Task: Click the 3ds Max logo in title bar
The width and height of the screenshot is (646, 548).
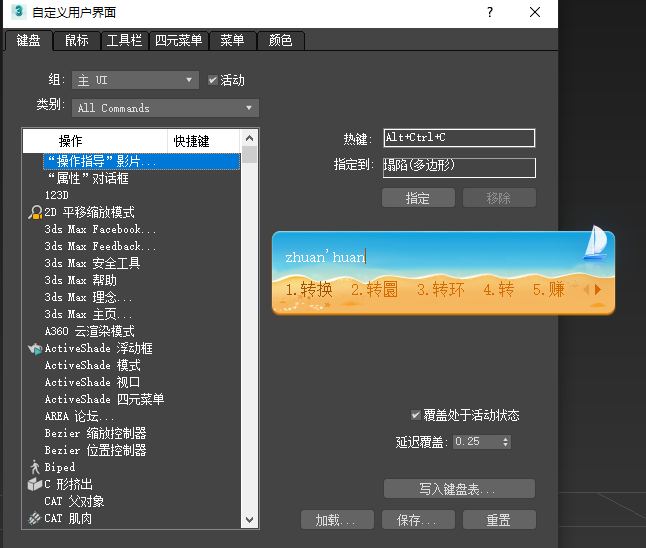Action: [x=19, y=12]
